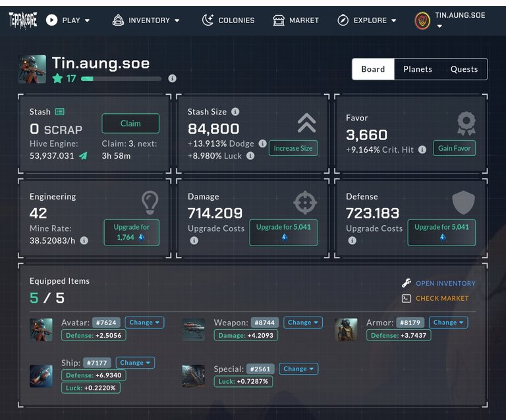The height and width of the screenshot is (420, 506).
Task: Click the Weapon #8744 thumbnail
Action: point(193,329)
